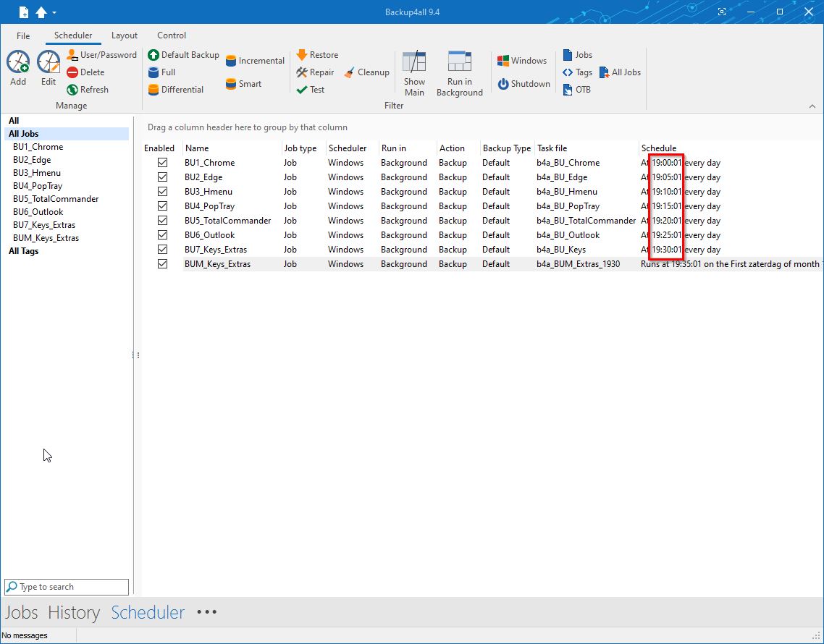Uncheck Enabled for BUM_Keys_Extras
This screenshot has width=824, height=644.
pos(162,263)
